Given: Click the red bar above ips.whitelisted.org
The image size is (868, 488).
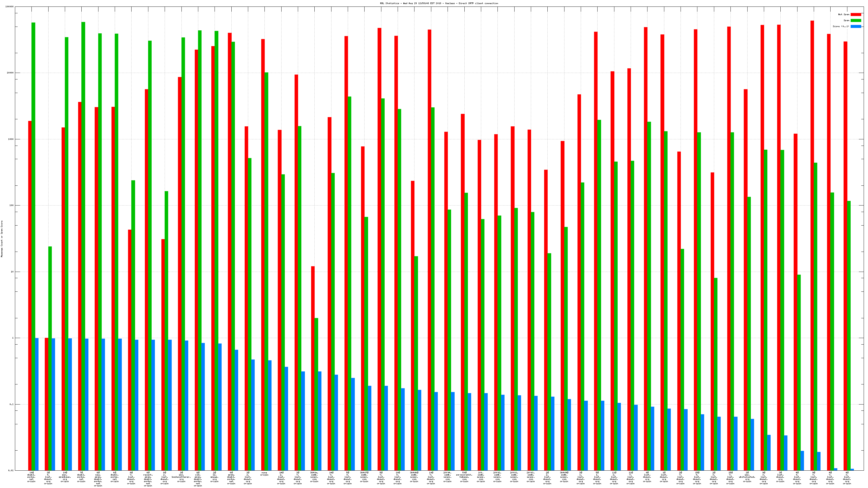Looking at the screenshot, I should tap(745, 280).
